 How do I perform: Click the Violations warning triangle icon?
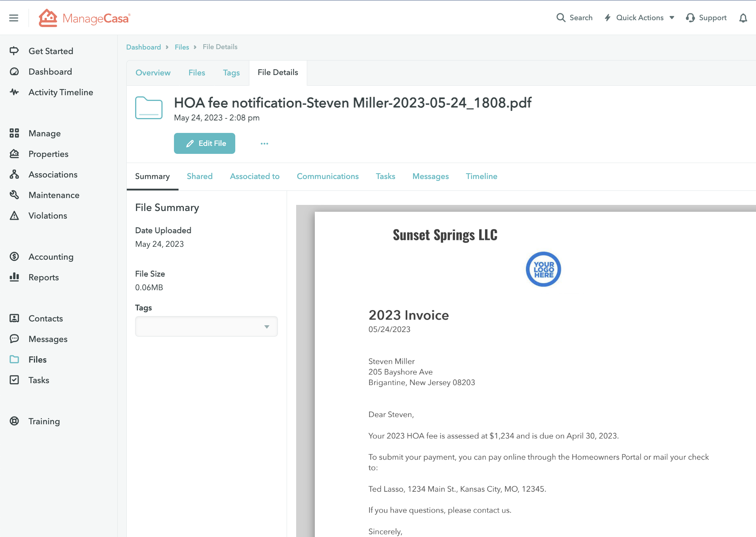14,216
